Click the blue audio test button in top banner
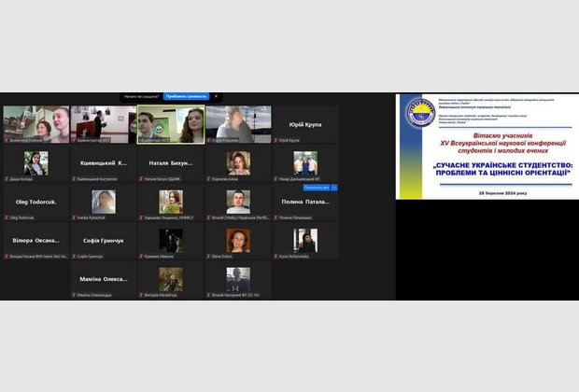This screenshot has height=392, width=579. (185, 96)
